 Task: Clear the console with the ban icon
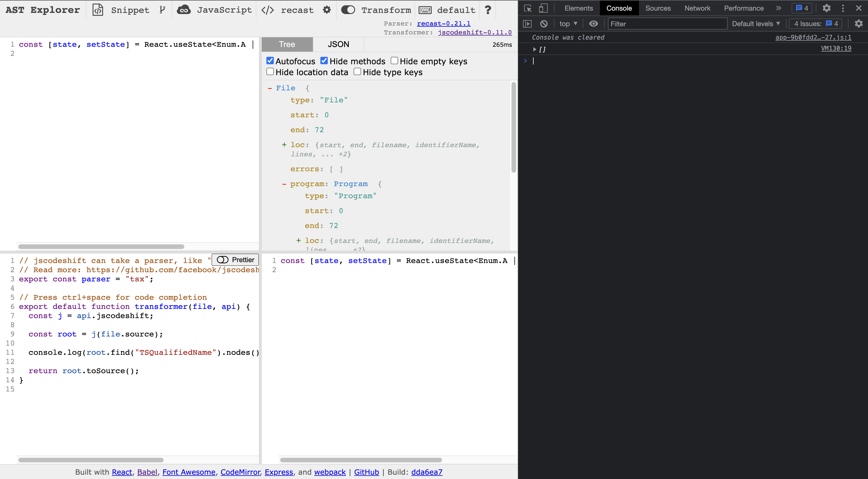click(544, 24)
